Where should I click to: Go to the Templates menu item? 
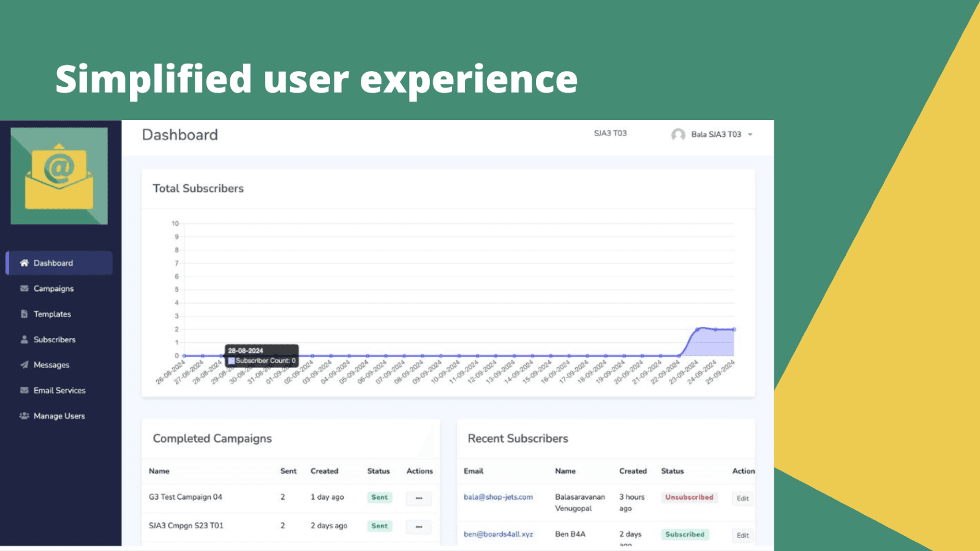52,314
